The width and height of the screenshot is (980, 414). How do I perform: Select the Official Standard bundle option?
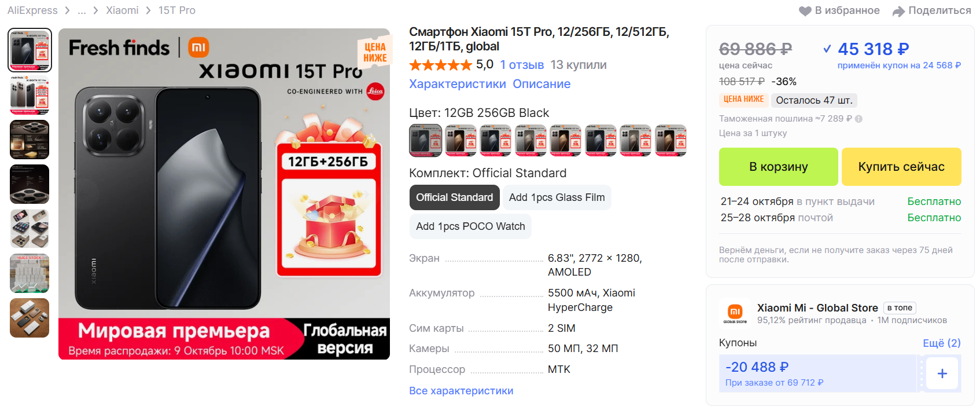[x=454, y=197]
